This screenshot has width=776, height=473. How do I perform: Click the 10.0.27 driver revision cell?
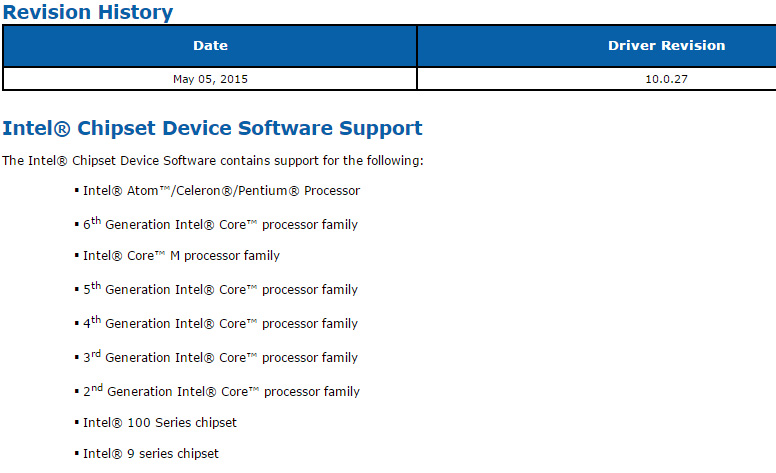click(597, 79)
